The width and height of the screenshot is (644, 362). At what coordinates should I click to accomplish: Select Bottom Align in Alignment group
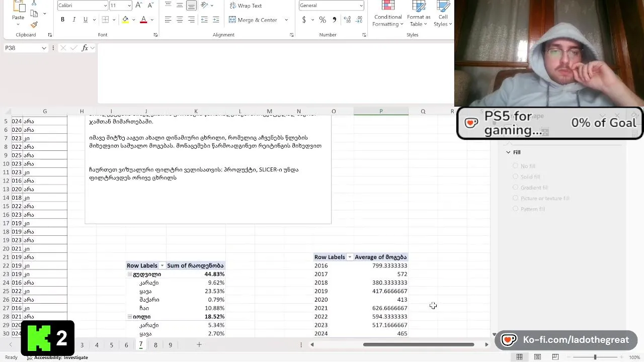(191, 6)
